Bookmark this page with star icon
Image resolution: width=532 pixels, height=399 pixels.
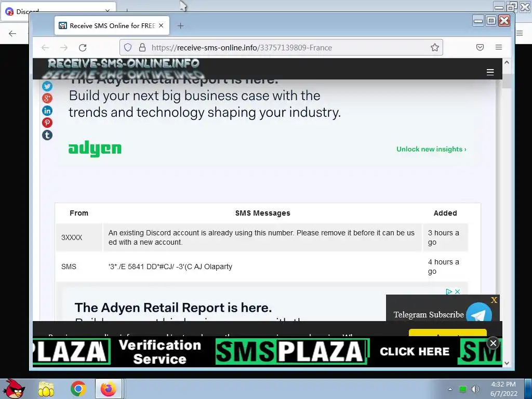click(435, 47)
